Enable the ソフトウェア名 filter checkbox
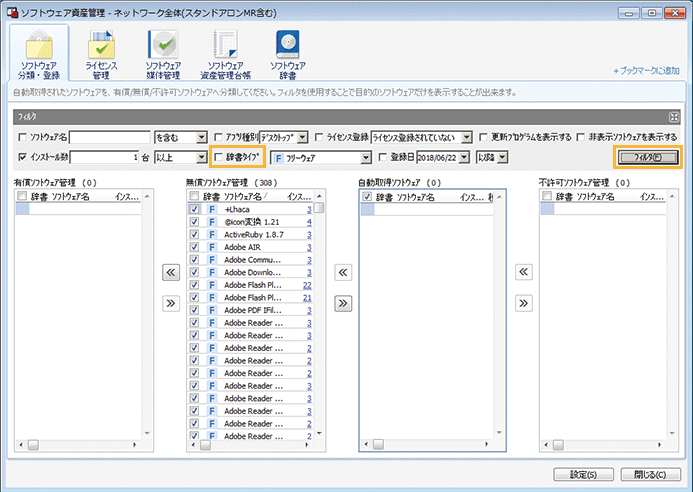The height and width of the screenshot is (492, 693). [23, 137]
